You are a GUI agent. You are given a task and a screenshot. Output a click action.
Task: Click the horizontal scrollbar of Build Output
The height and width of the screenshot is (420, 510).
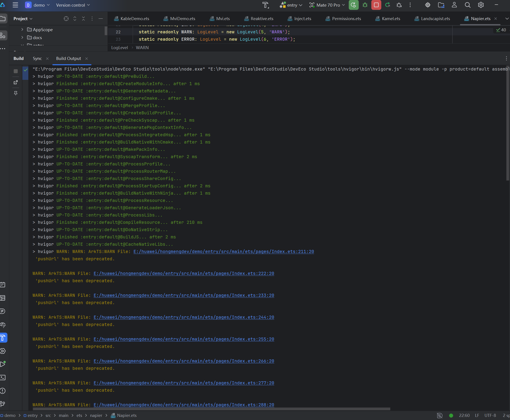point(211,409)
